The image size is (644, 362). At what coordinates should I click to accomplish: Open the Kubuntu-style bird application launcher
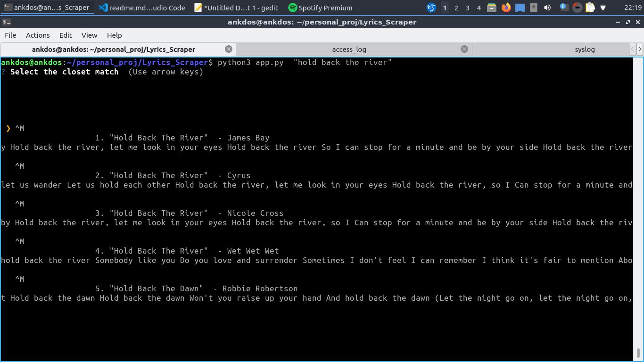(x=431, y=8)
